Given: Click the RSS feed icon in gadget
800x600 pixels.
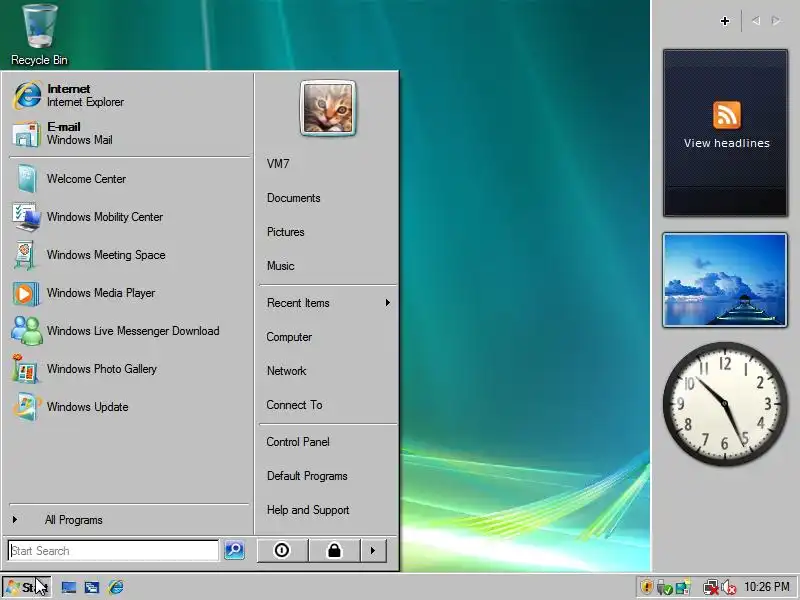Looking at the screenshot, I should (x=727, y=115).
